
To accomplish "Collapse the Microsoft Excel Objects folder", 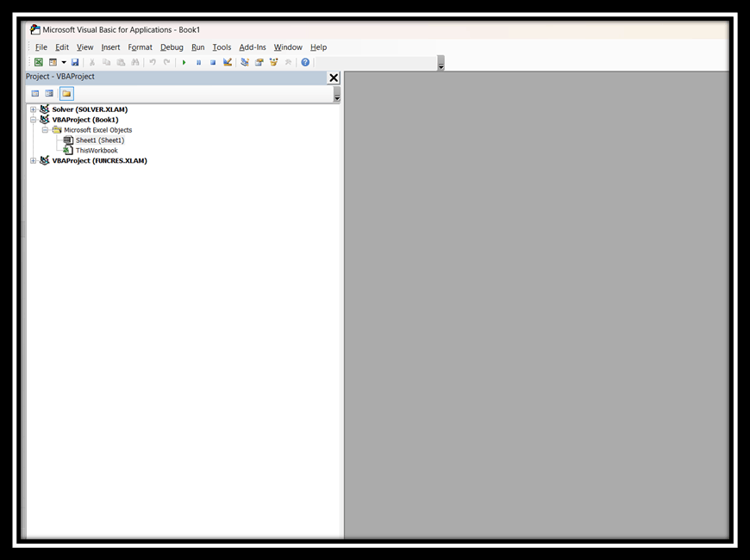I will point(45,130).
